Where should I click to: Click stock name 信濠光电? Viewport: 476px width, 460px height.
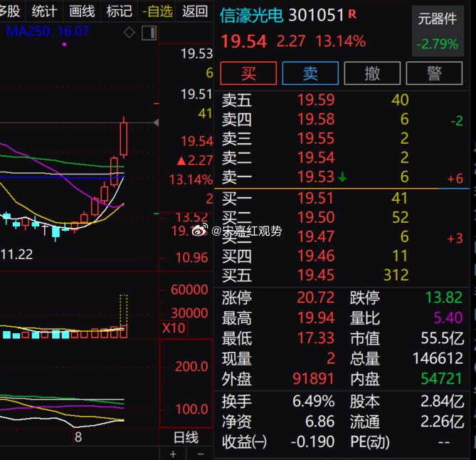pyautogui.click(x=251, y=15)
